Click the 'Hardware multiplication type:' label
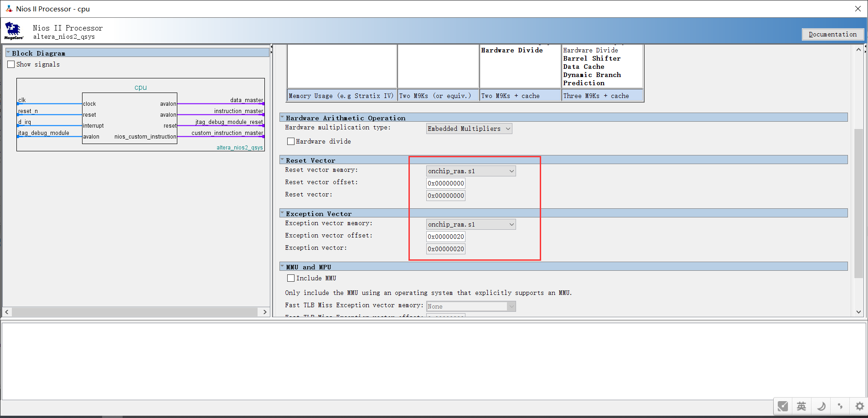 click(338, 128)
